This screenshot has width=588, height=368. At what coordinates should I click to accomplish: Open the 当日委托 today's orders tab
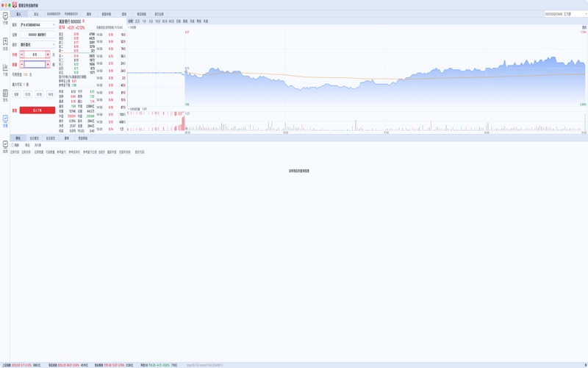(x=34, y=138)
